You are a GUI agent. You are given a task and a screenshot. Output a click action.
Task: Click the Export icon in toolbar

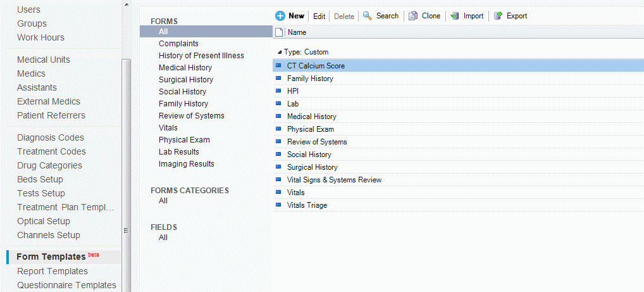point(498,16)
